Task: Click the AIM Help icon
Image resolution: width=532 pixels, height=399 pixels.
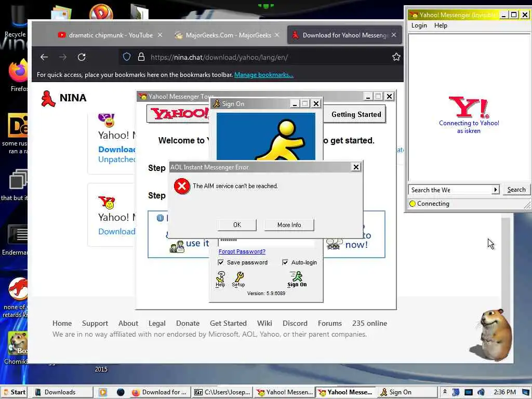Action: click(x=220, y=279)
